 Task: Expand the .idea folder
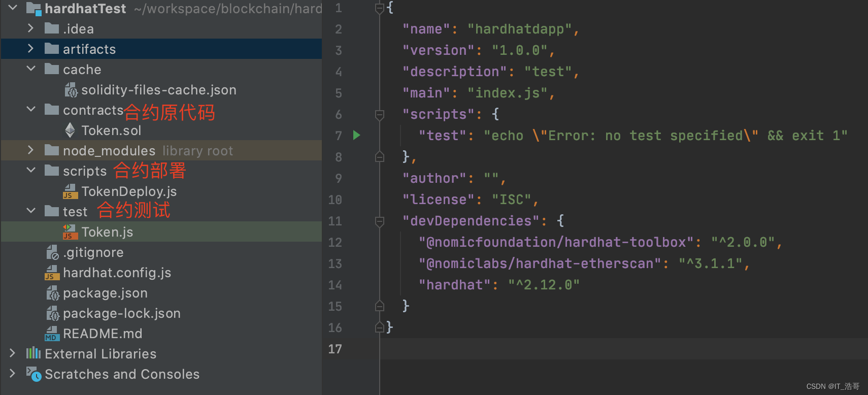(x=30, y=28)
